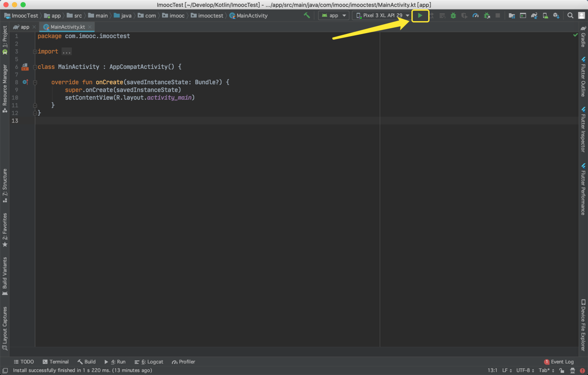This screenshot has height=375, width=588.
Task: Click activity_main reference in setContentView line
Action: tap(169, 97)
